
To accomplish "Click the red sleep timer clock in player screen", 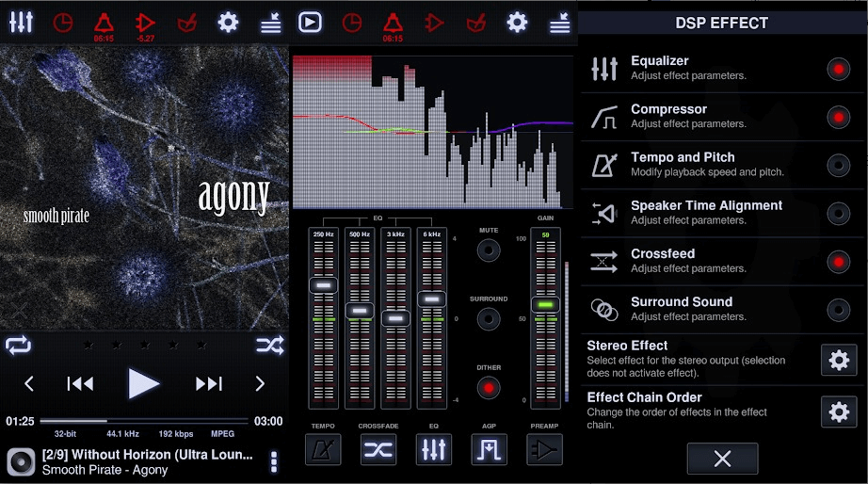I will [x=62, y=23].
